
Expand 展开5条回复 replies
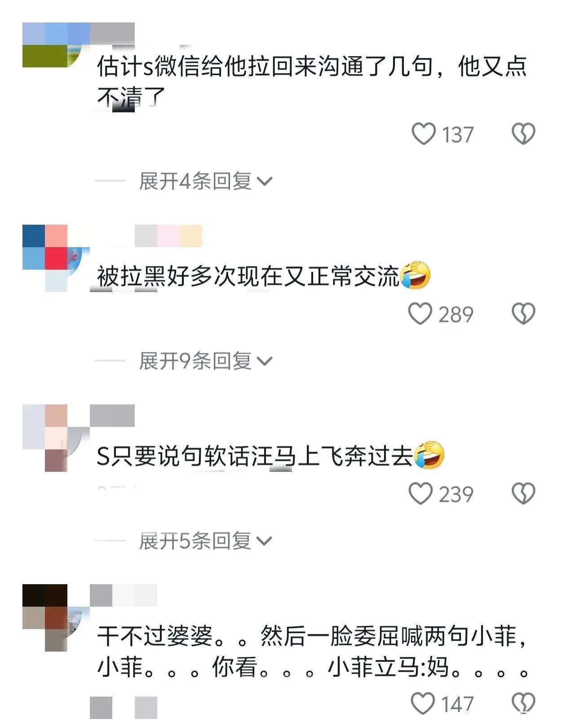click(206, 541)
